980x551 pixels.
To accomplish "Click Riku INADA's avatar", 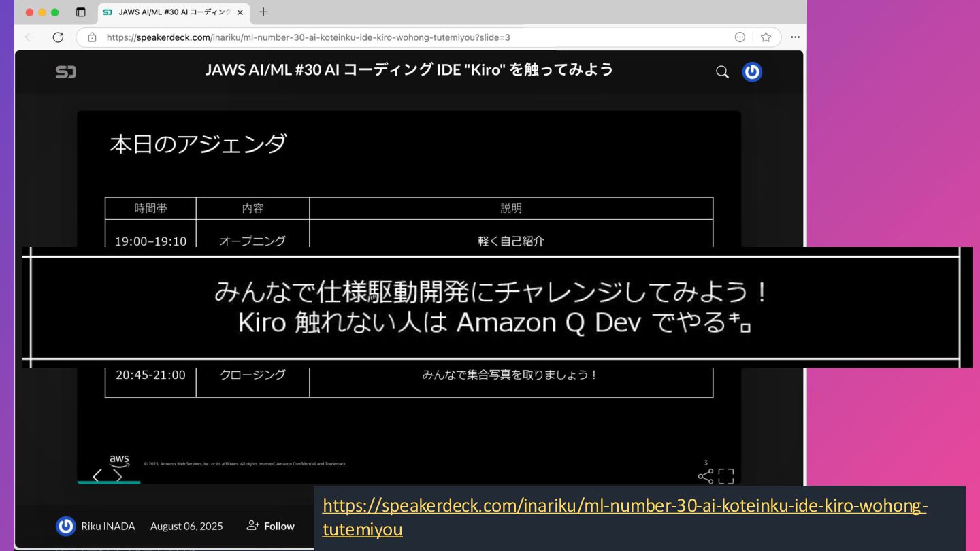I will click(65, 526).
